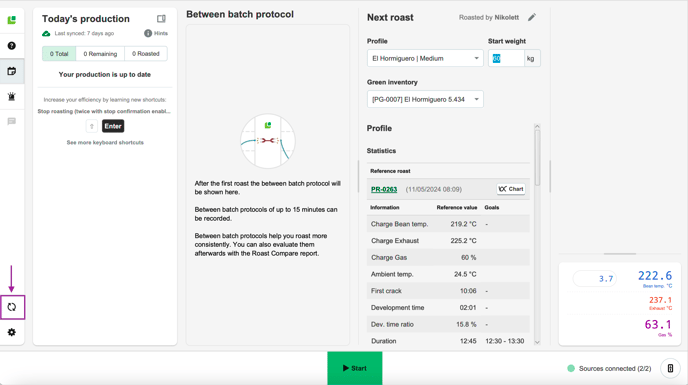Open the help question mark icon
Screen dimensions: 688x385
click(x=12, y=46)
